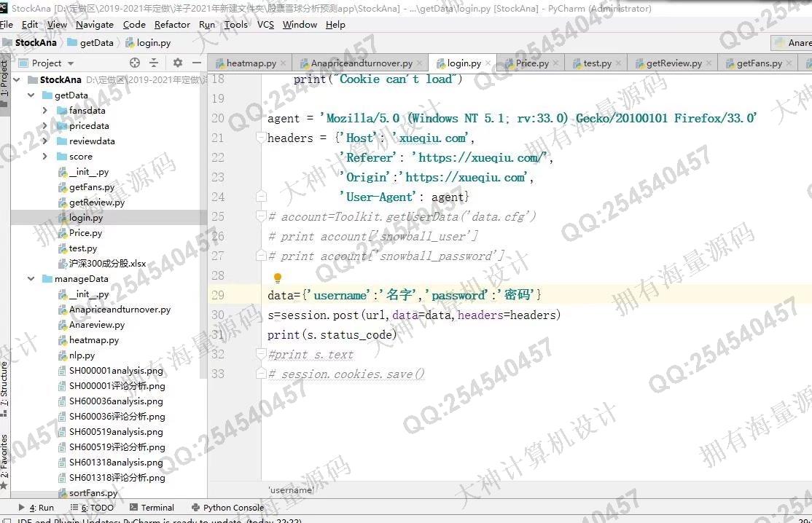Open the Terminal tool window
The height and width of the screenshot is (523, 812).
pos(152,508)
